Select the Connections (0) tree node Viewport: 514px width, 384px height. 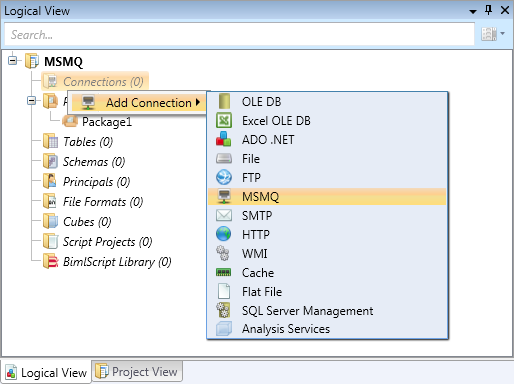(95, 81)
